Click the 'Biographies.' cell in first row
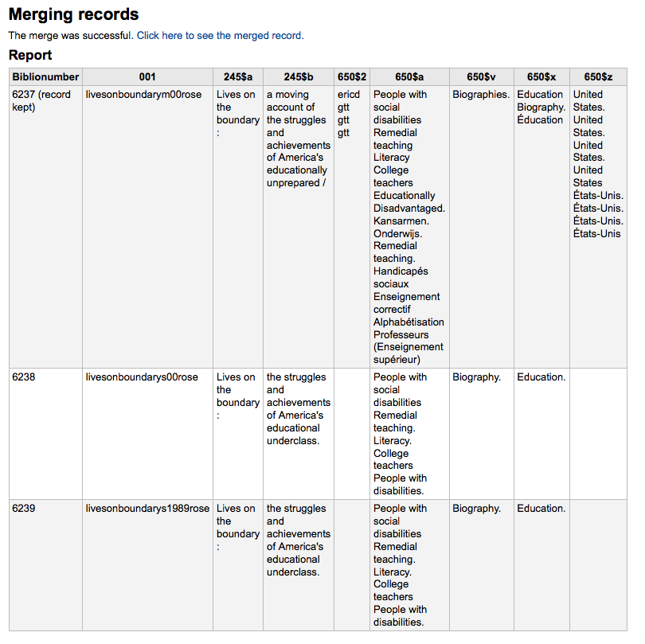Image resolution: width=645 pixels, height=644 pixels. (481, 95)
